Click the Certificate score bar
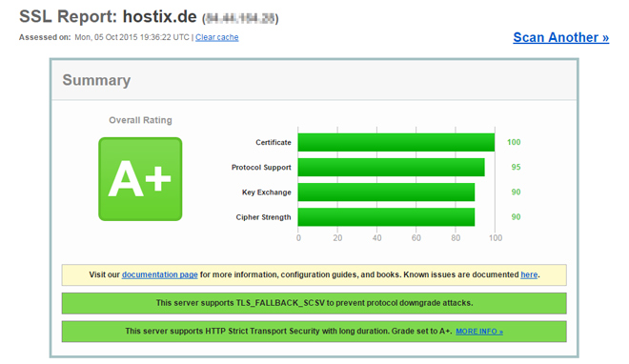The image size is (629, 364). (396, 142)
